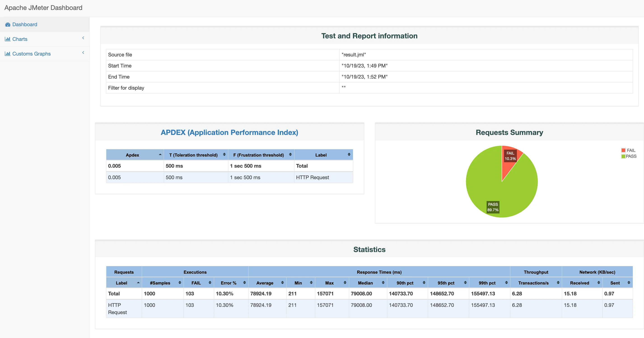Click the Charts bar-chart icon
The width and height of the screenshot is (644, 338).
pos(7,39)
